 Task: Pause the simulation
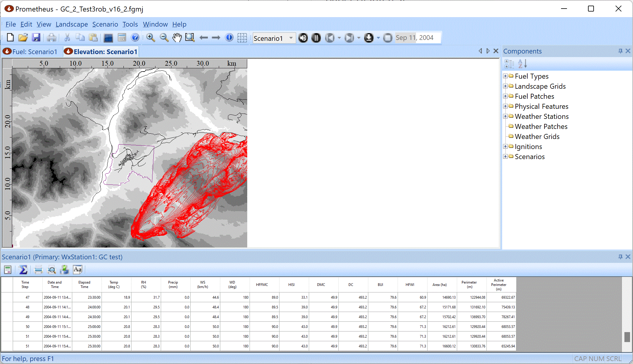click(316, 38)
